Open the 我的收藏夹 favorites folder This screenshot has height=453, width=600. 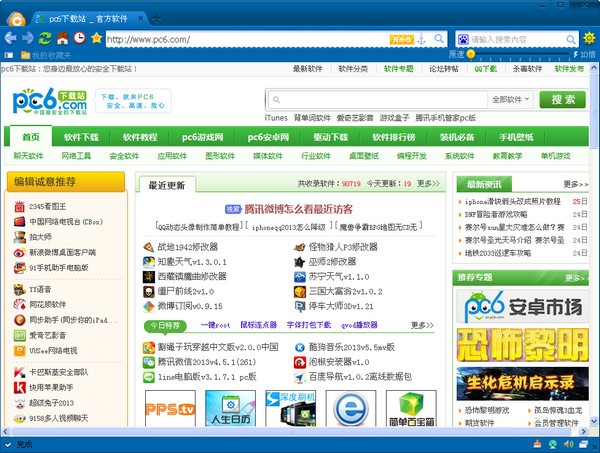(46, 55)
